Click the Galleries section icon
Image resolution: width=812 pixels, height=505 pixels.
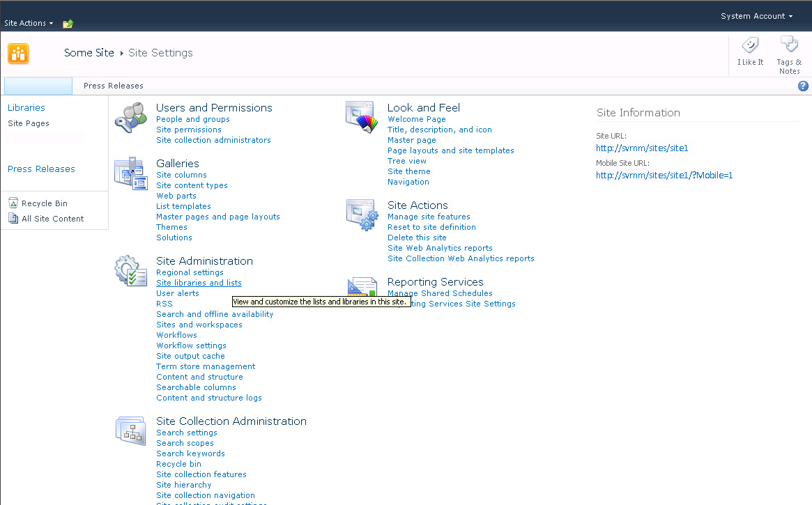[130, 173]
